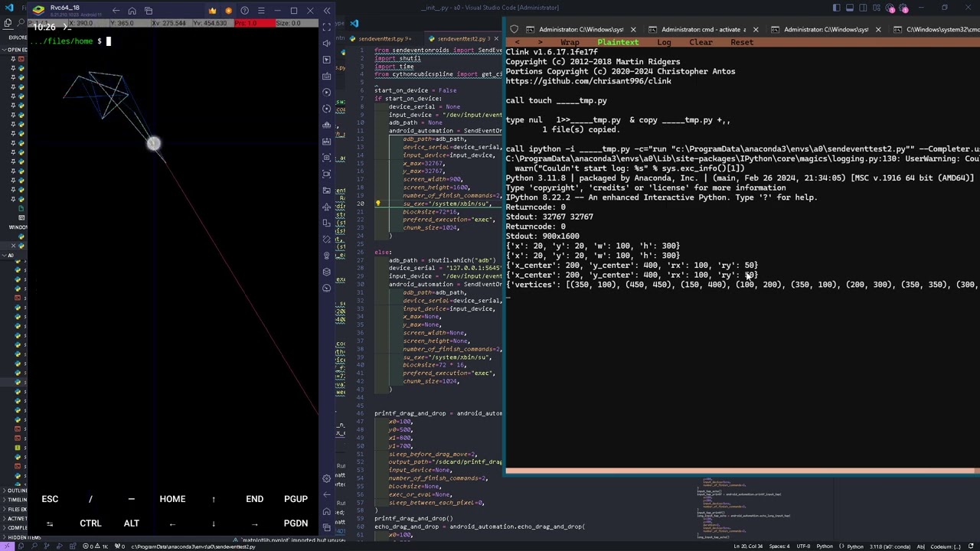Click recent apps icon at BlueStacks sidebar bottom
Image resolution: width=980 pixels, height=551 pixels.
(327, 529)
